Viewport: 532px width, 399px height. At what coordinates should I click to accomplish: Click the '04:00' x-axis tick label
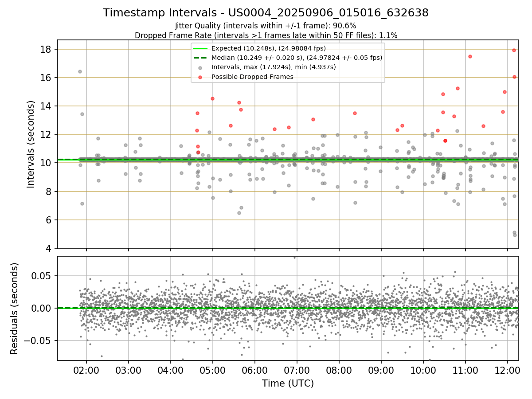pos(171,370)
